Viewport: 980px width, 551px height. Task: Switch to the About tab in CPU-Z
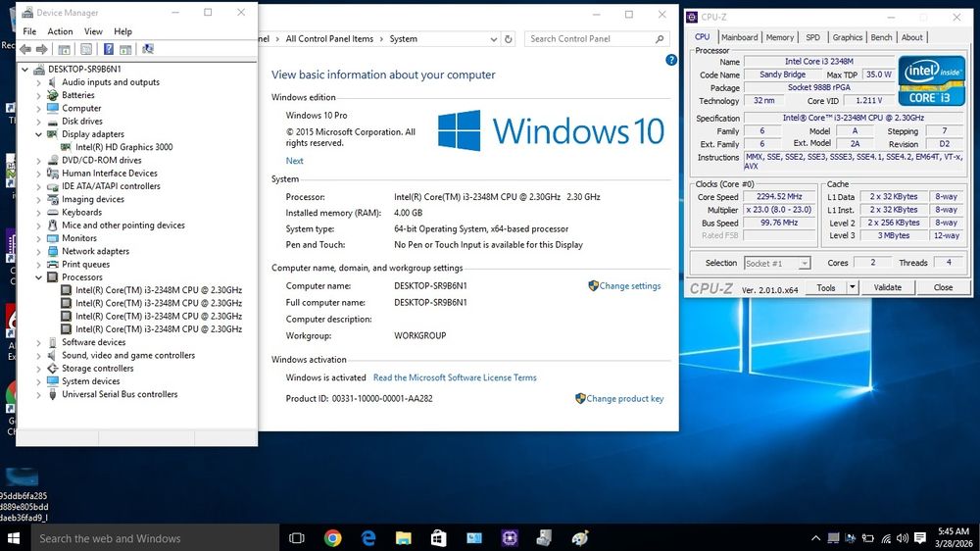tap(911, 37)
